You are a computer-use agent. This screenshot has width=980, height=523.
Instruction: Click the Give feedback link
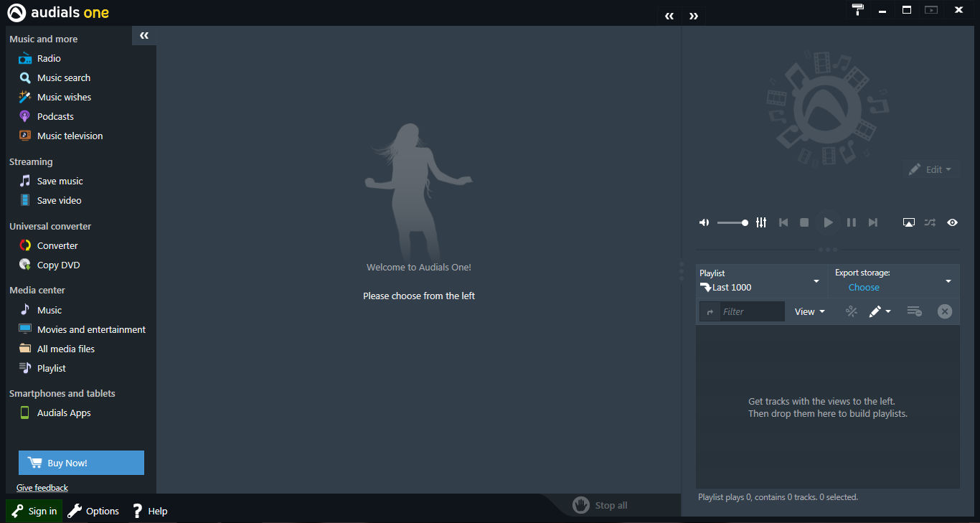tap(42, 488)
